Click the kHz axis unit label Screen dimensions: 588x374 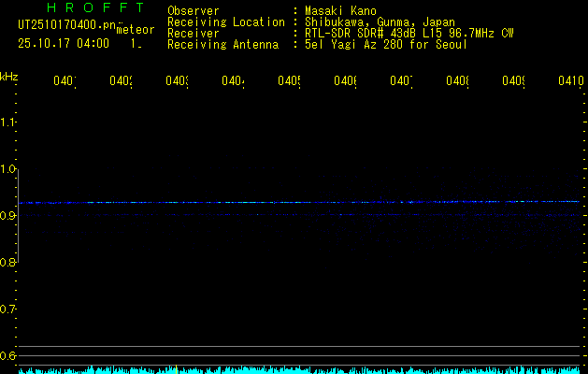pyautogui.click(x=8, y=77)
